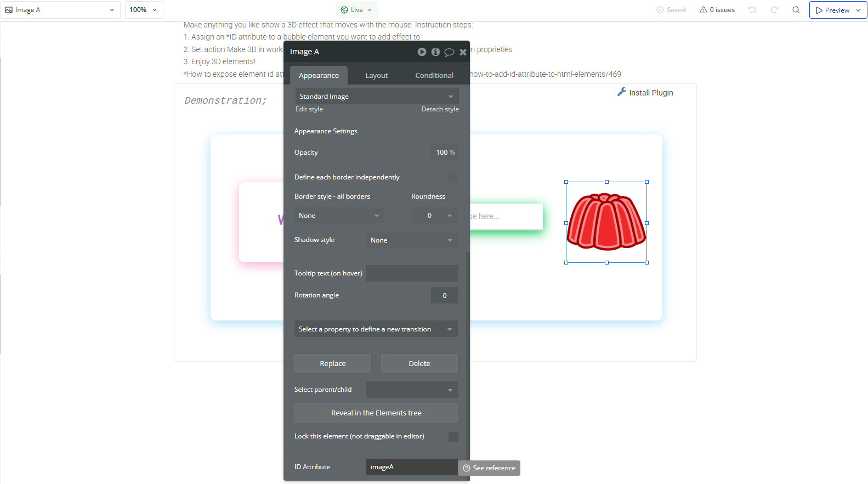Open the Image A element selector dropdown
Image resolution: width=868 pixels, height=484 pixels.
pos(60,10)
